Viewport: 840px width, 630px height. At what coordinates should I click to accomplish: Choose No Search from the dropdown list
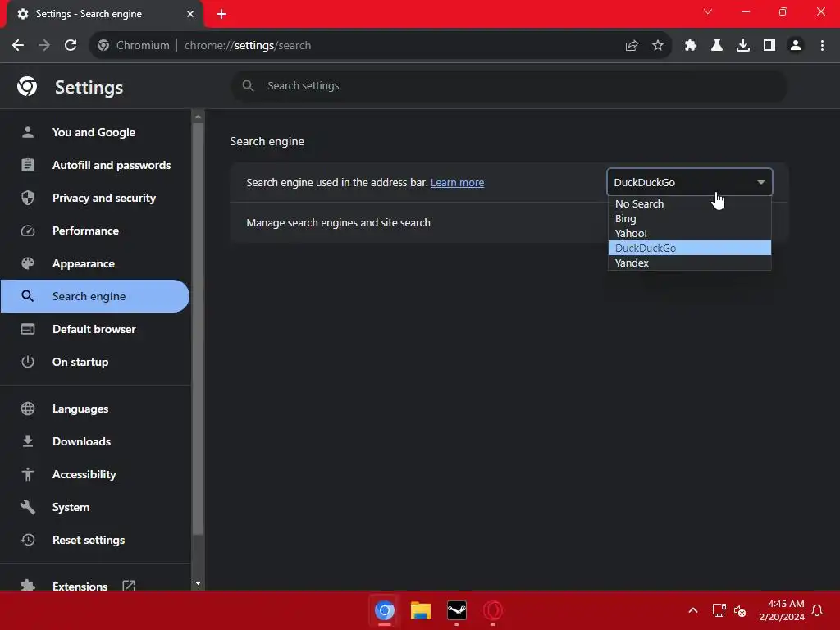click(x=689, y=203)
